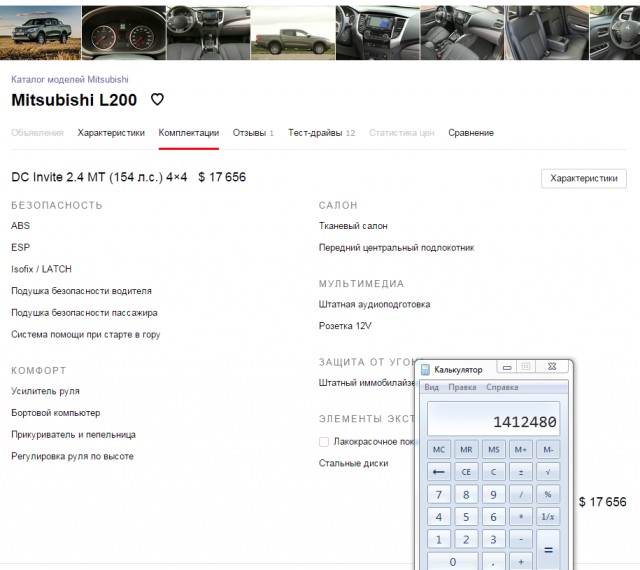This screenshot has width=640, height=570.
Task: Switch to the Характеристики tab
Action: pyautogui.click(x=111, y=133)
